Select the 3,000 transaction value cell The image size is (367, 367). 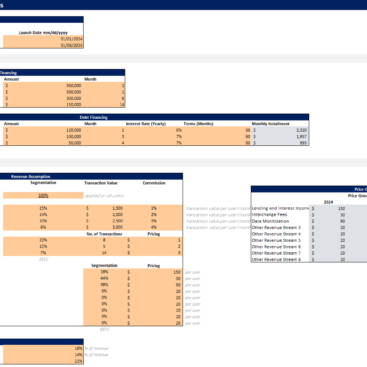(x=104, y=227)
